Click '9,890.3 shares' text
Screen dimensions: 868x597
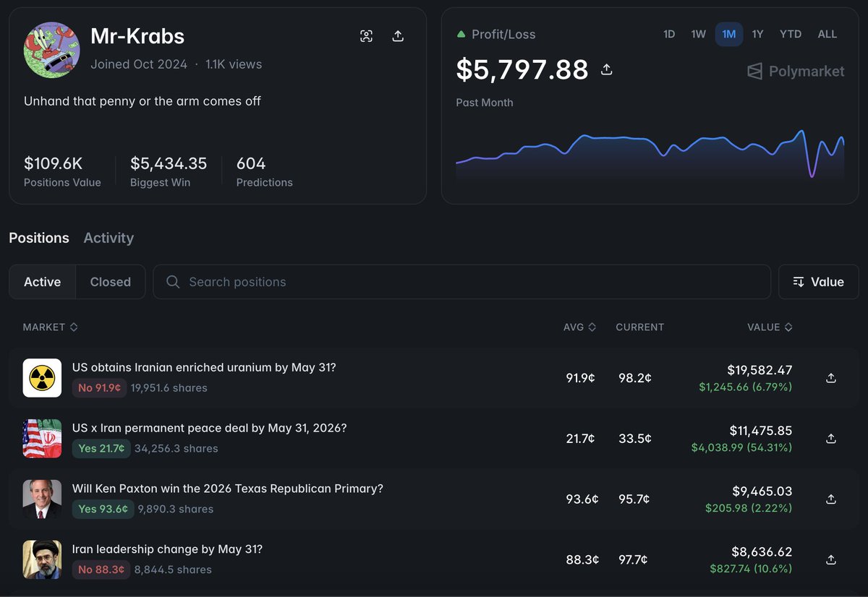tap(176, 510)
